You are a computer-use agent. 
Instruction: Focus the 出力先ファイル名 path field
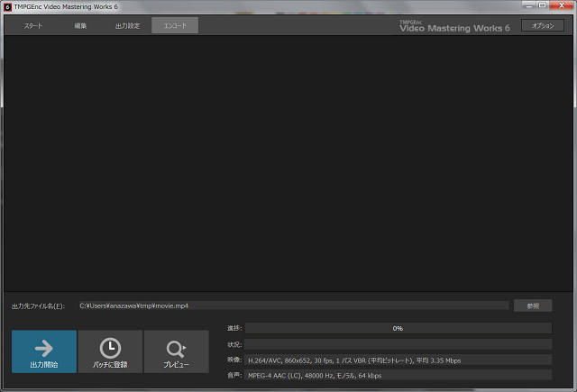click(293, 305)
